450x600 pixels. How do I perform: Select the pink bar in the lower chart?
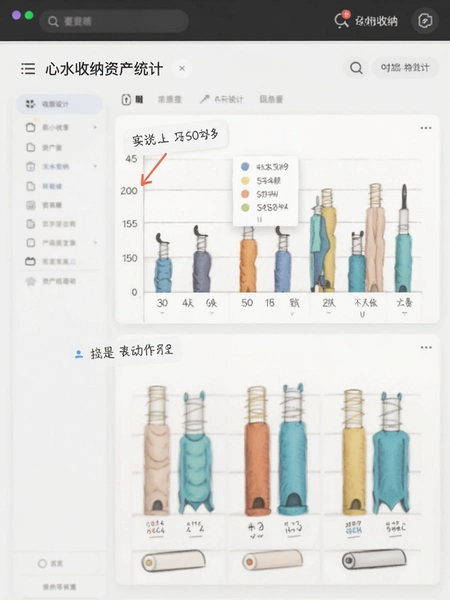point(157,450)
